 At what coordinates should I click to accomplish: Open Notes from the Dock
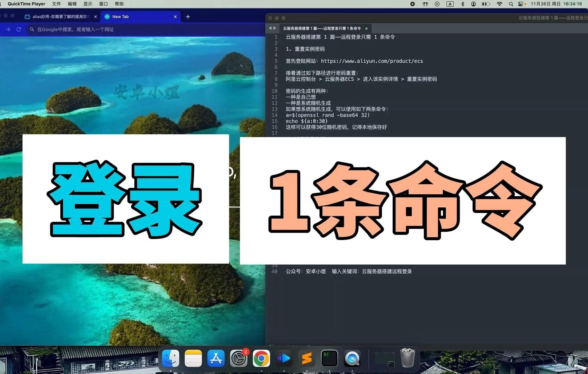[193, 358]
